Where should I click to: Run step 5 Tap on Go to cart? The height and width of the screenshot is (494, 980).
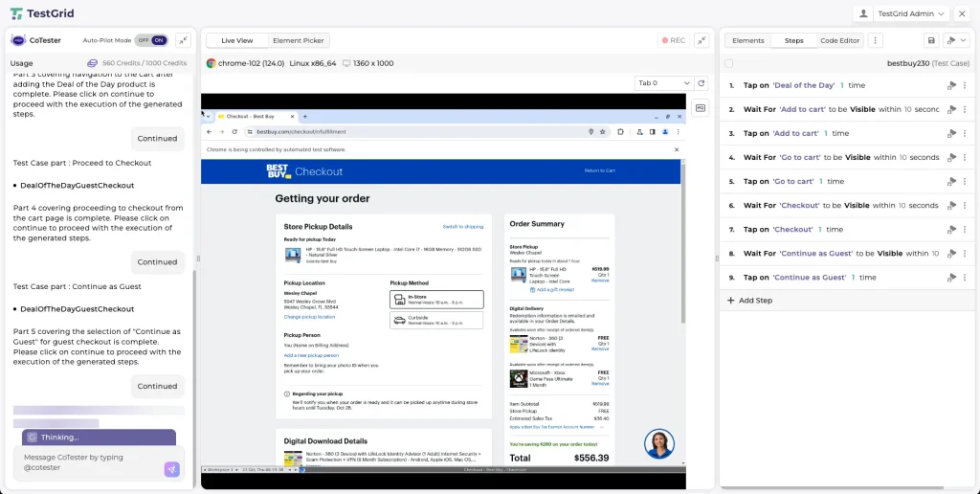point(952,182)
